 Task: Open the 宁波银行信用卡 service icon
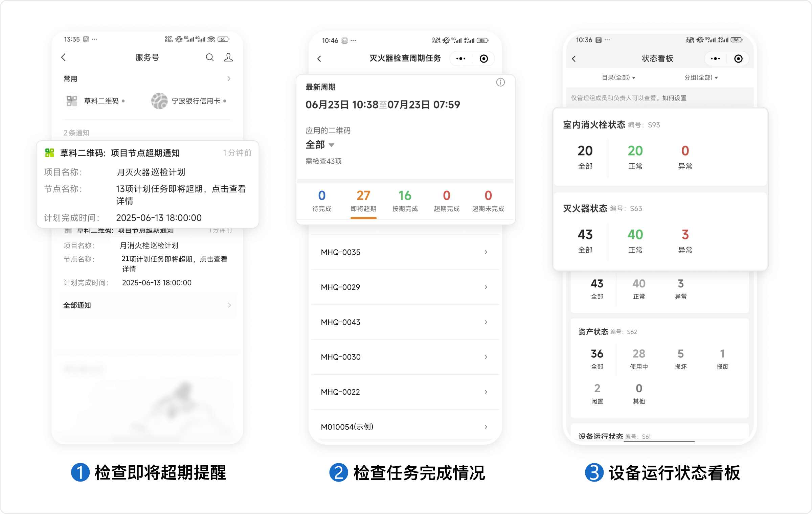click(x=159, y=101)
